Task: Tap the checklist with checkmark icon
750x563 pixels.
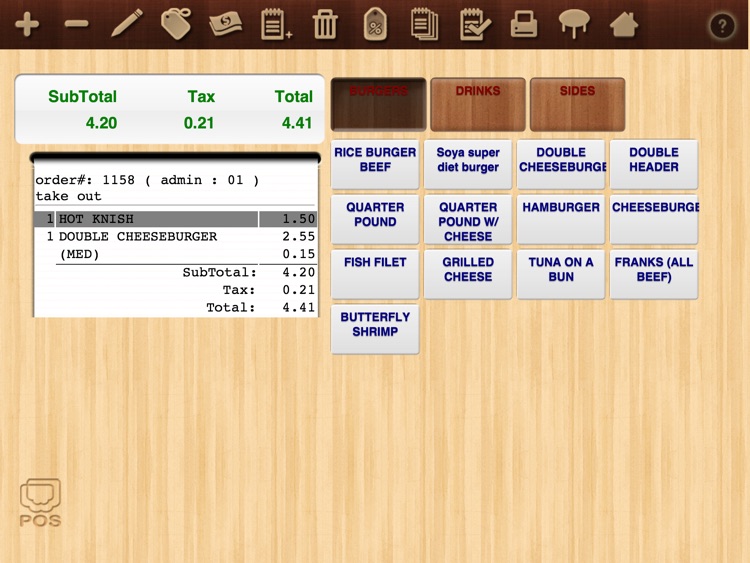Action: pos(474,24)
